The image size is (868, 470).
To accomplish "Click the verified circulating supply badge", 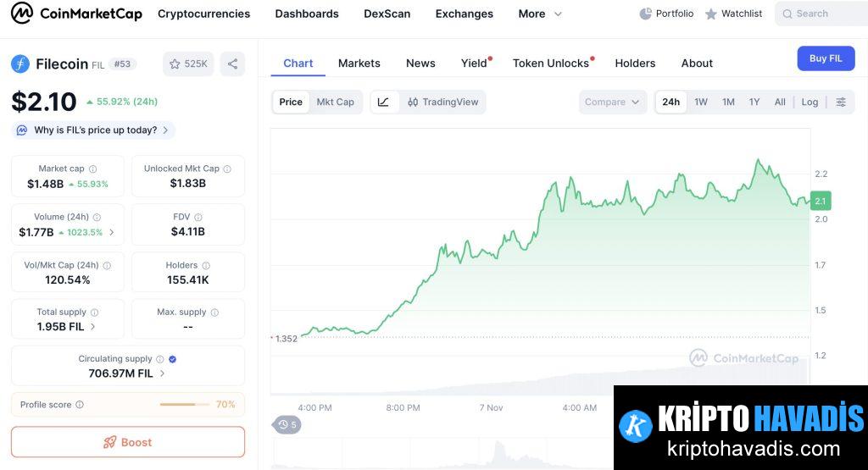I will (x=173, y=359).
